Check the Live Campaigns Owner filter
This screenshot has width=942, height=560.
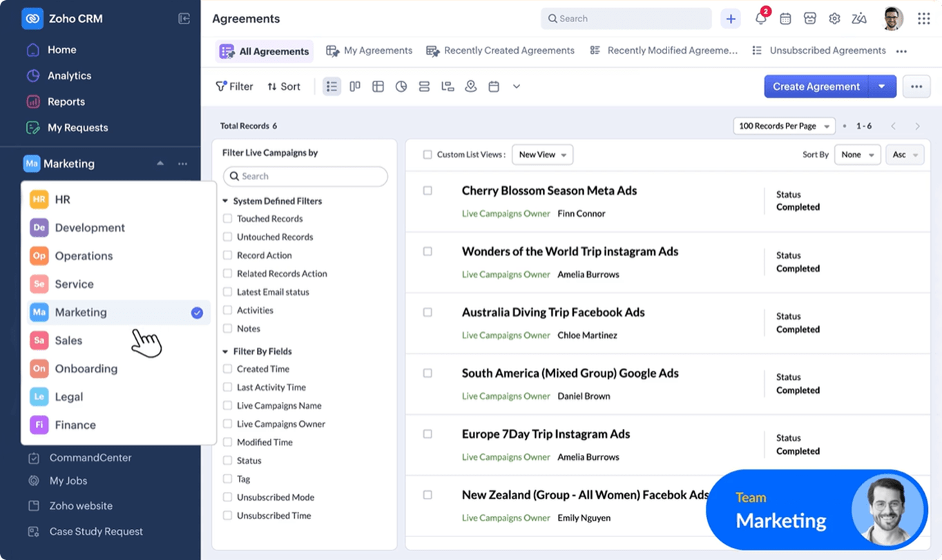(x=227, y=424)
